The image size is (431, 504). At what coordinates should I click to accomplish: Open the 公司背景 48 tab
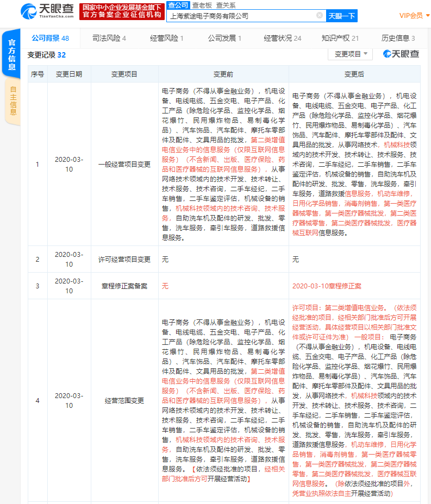[x=50, y=38]
